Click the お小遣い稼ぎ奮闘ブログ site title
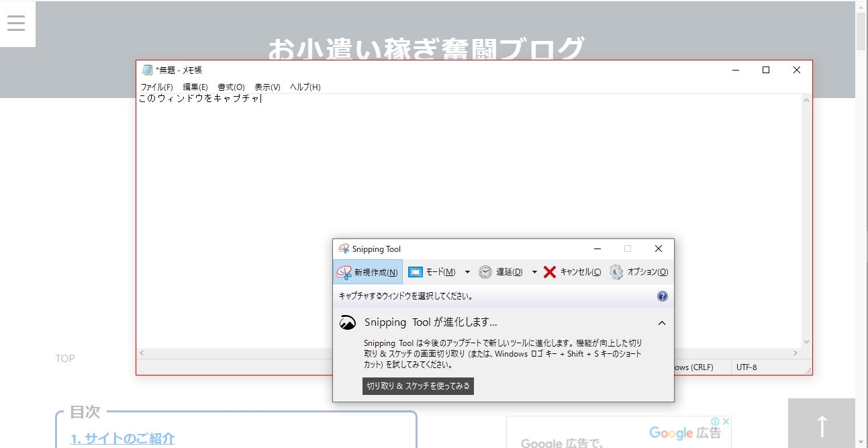This screenshot has height=448, width=868. click(427, 49)
